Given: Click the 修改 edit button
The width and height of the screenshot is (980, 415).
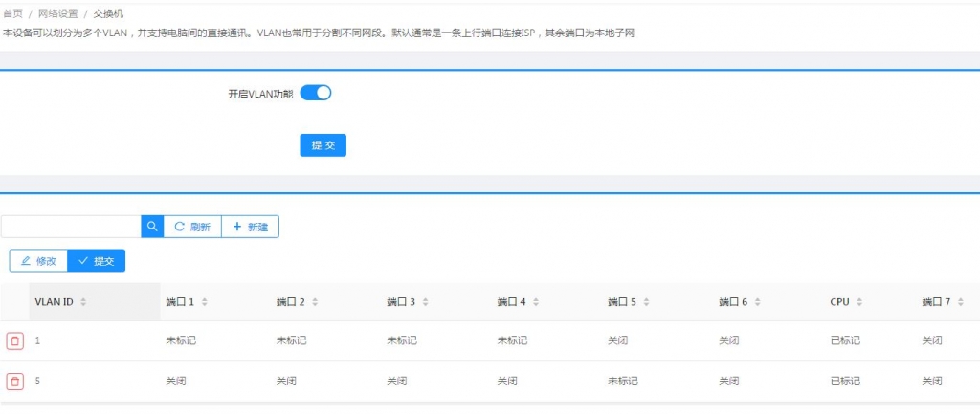Looking at the screenshot, I should pyautogui.click(x=38, y=261).
